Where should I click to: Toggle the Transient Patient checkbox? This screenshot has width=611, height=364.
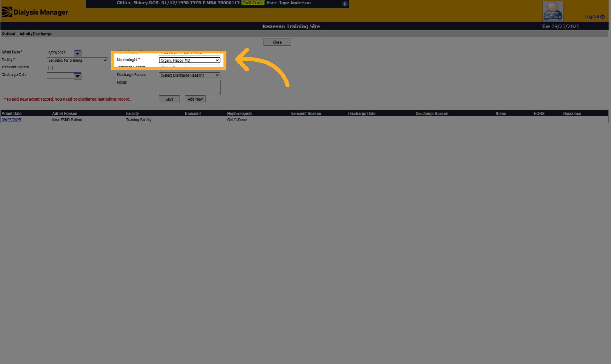50,68
